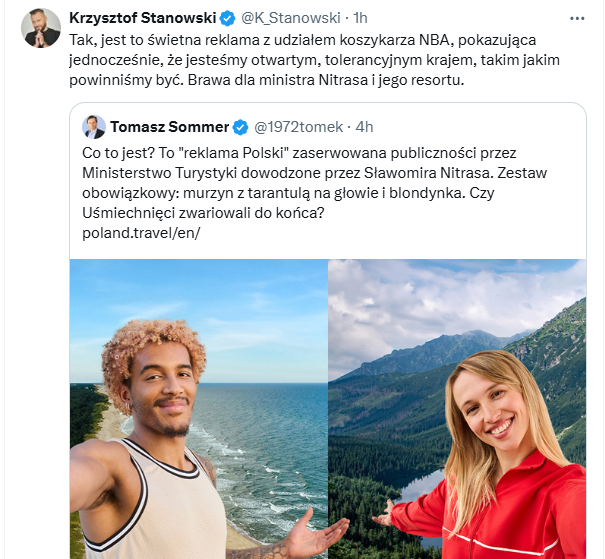Open the poland.travel/en/ link
The width and height of the screenshot is (605, 559).
point(141,233)
